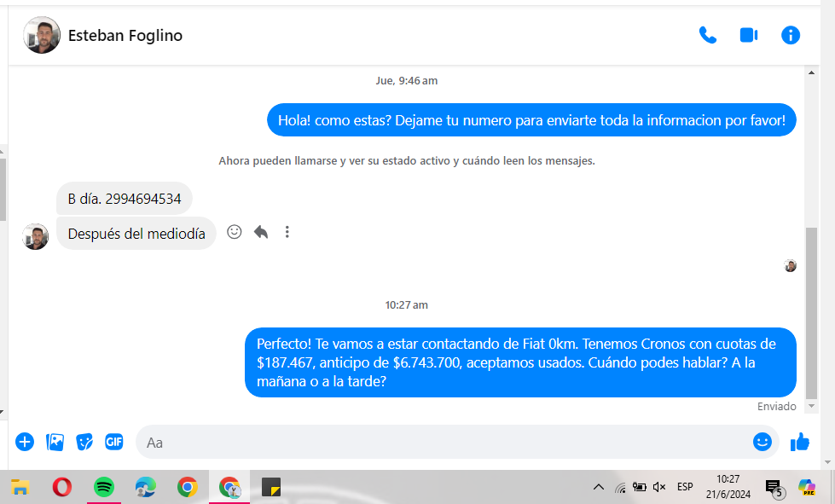Image resolution: width=835 pixels, height=504 pixels.
Task: Open File Explorer from the taskbar
Action: [20, 487]
